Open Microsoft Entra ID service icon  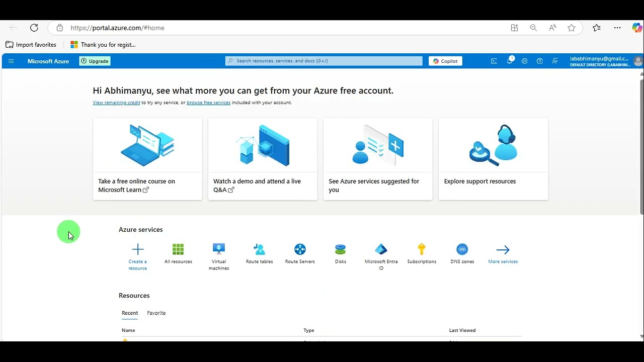[x=381, y=249]
